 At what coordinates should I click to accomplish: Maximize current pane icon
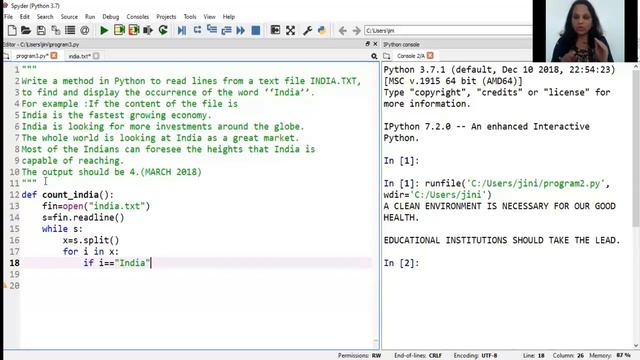coord(276,30)
